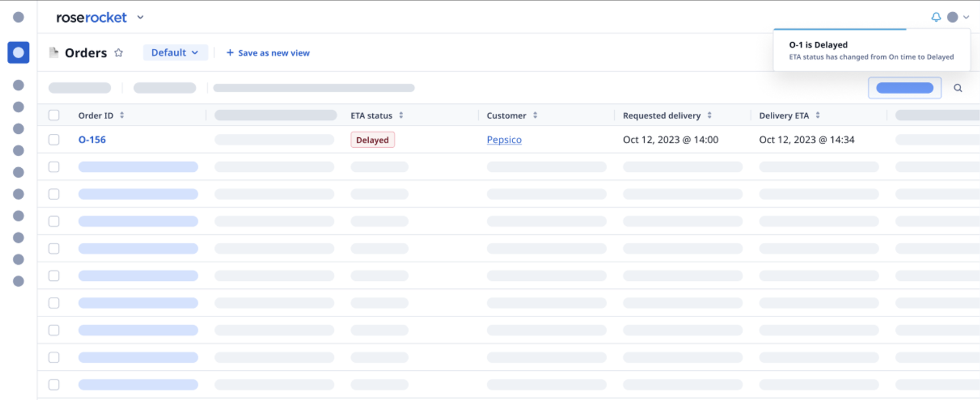Click the bottom circular icon in left sidebar
980x400 pixels.
tap(18, 281)
